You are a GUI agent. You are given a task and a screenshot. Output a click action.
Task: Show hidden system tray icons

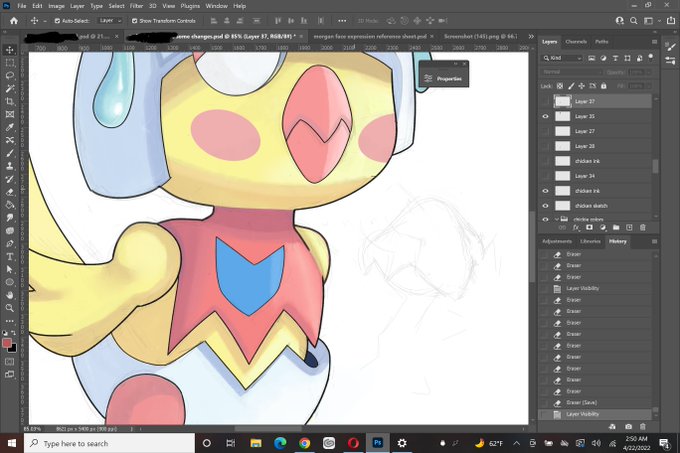coord(517,443)
